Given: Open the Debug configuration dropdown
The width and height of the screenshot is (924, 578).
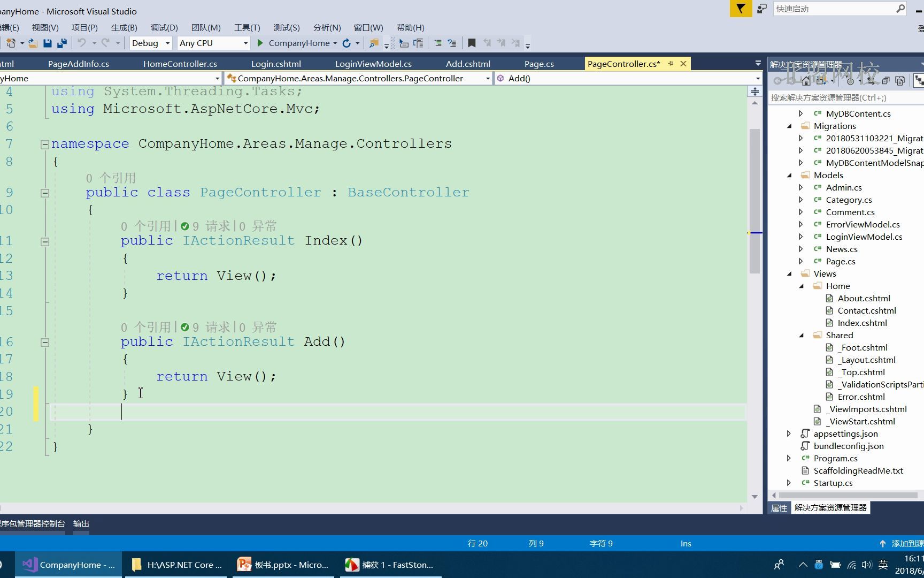Looking at the screenshot, I should (x=168, y=43).
